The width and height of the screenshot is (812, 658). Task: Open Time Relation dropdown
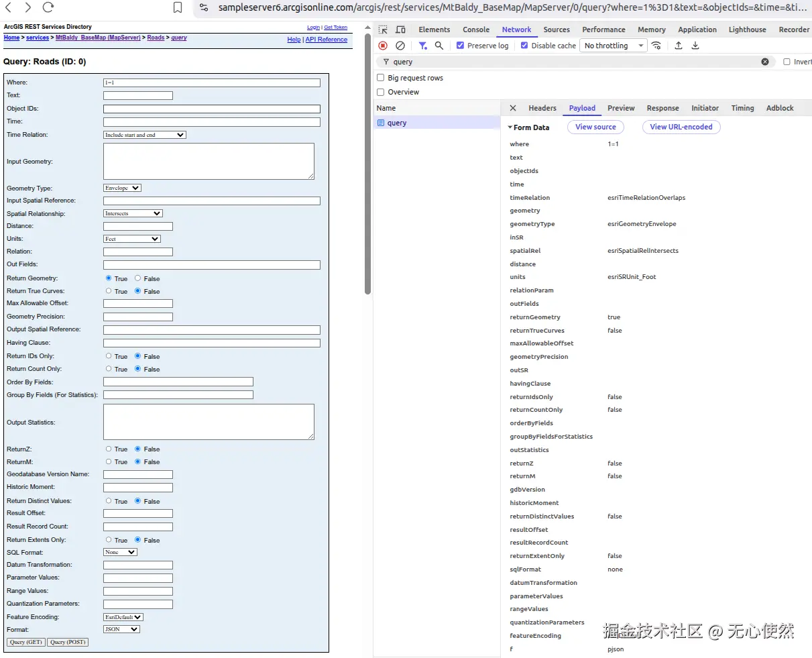pos(145,135)
